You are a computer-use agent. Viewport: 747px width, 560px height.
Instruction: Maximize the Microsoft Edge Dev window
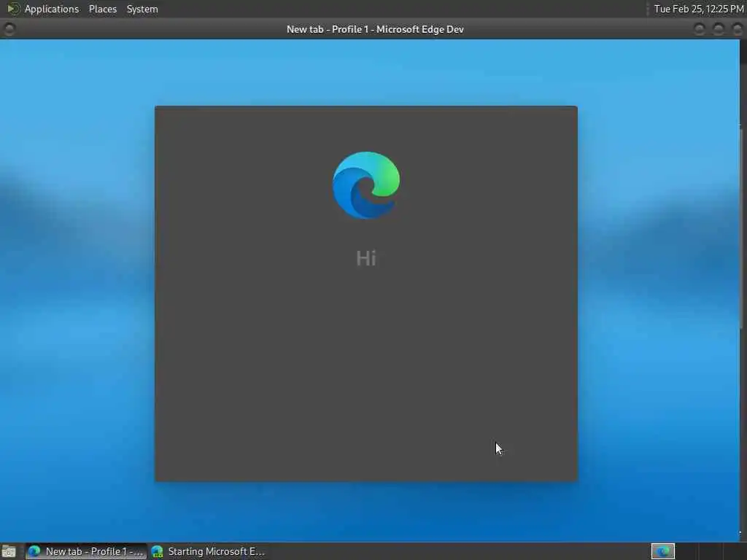[719, 29]
